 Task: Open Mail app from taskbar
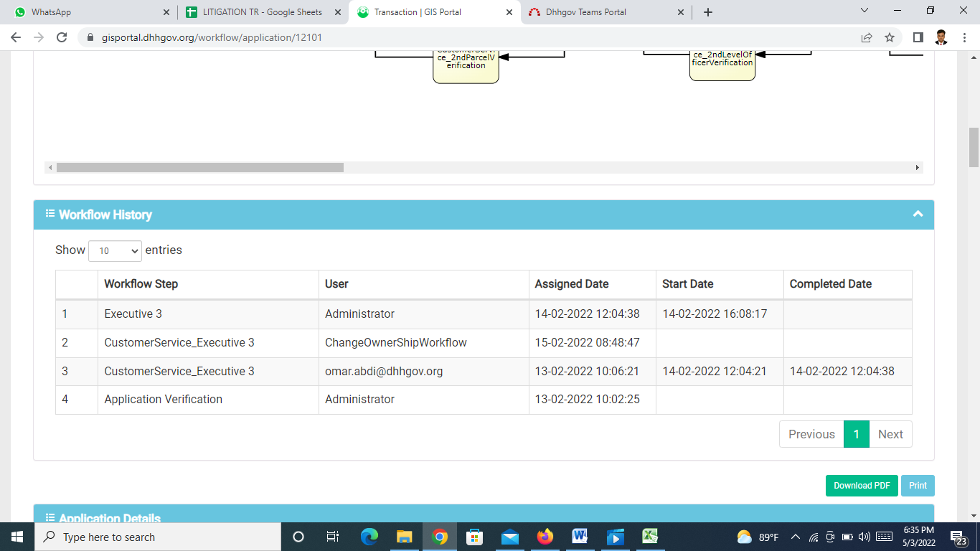510,537
